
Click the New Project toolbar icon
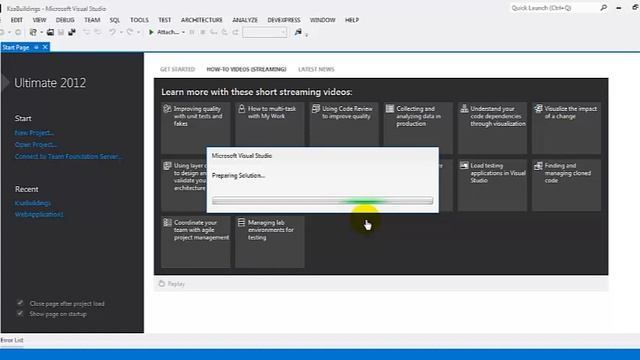(33, 32)
